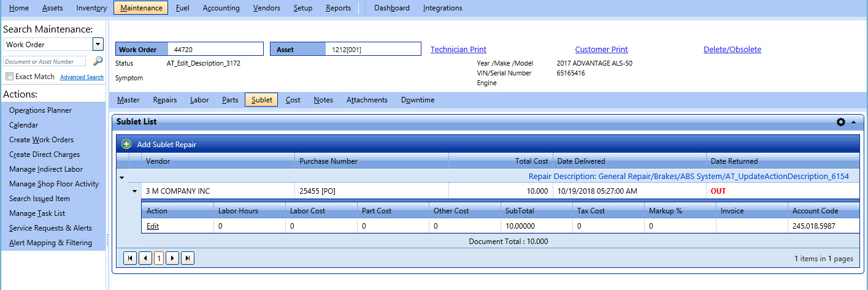Open the Accounting menu

221,8
